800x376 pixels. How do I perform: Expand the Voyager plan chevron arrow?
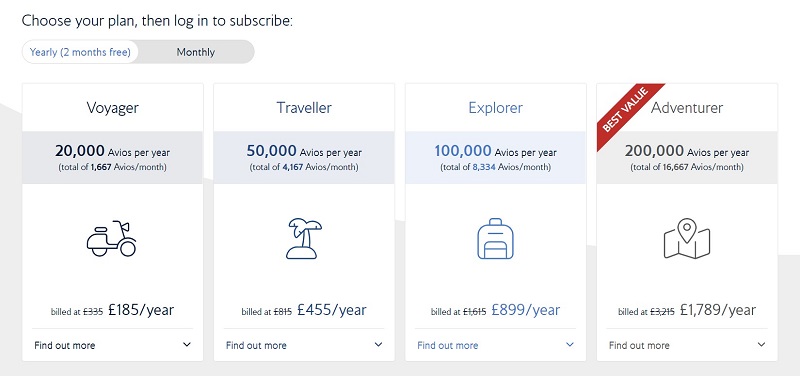(187, 345)
